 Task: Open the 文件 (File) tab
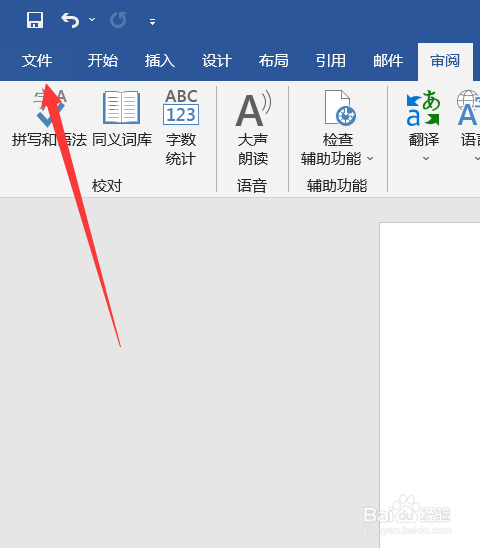37,61
